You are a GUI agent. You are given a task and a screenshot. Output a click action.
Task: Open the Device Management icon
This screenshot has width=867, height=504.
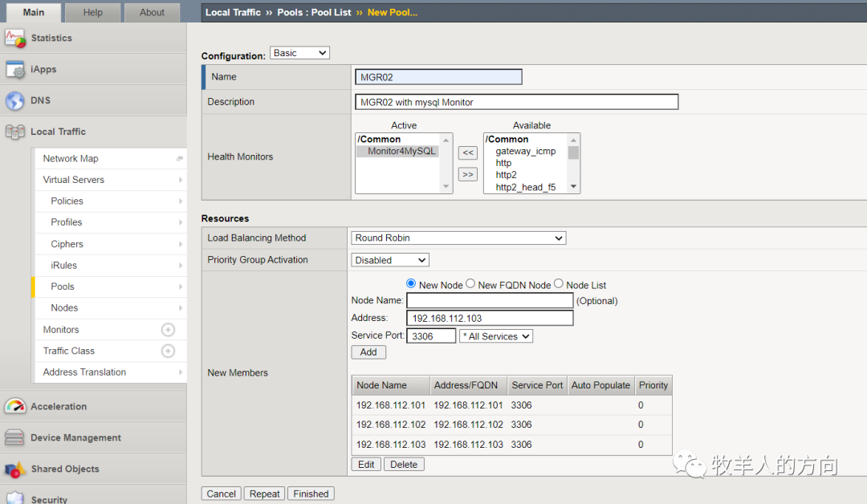(15, 438)
